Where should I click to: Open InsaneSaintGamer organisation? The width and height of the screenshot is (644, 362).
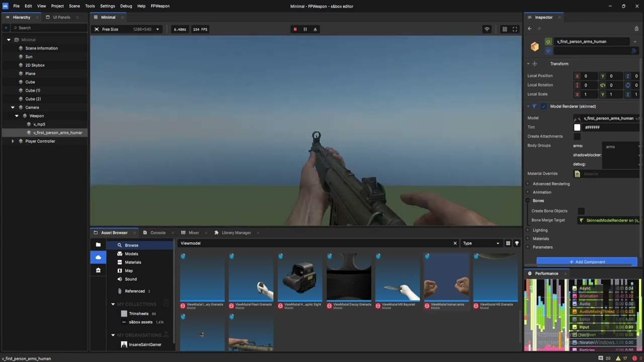(145, 345)
